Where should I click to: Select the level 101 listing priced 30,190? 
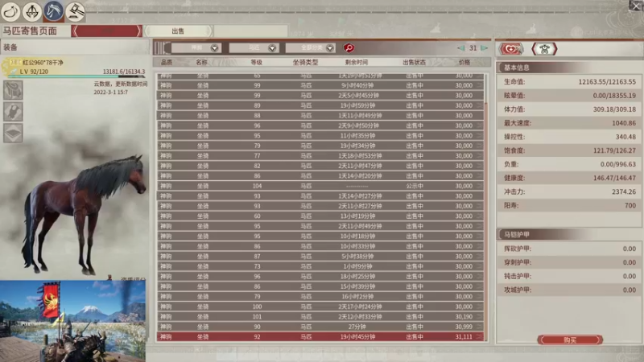320,316
